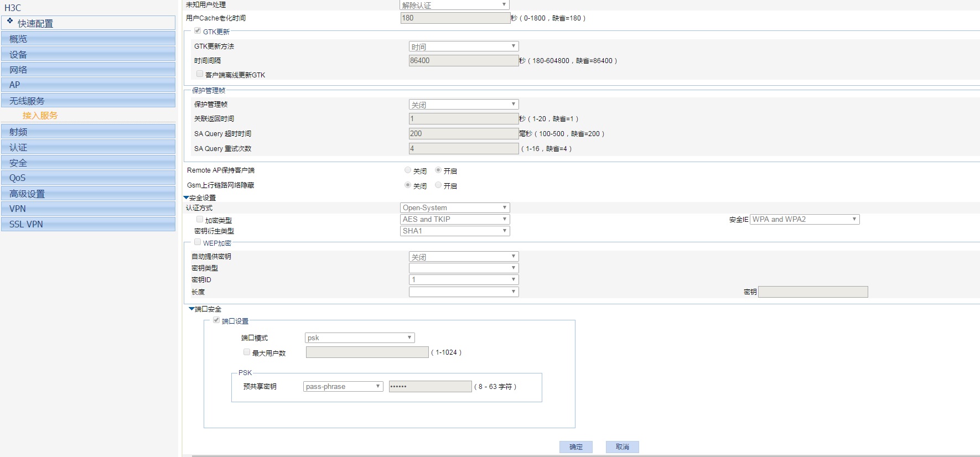This screenshot has height=457, width=980.
Task: Open the QoS menu
Action: 89,178
